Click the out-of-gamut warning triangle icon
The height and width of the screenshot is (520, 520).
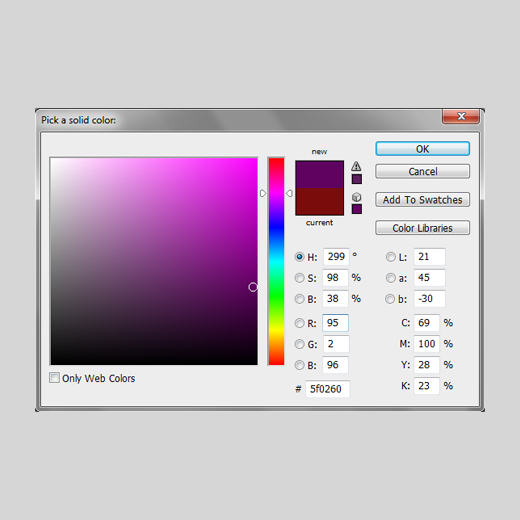click(x=356, y=166)
